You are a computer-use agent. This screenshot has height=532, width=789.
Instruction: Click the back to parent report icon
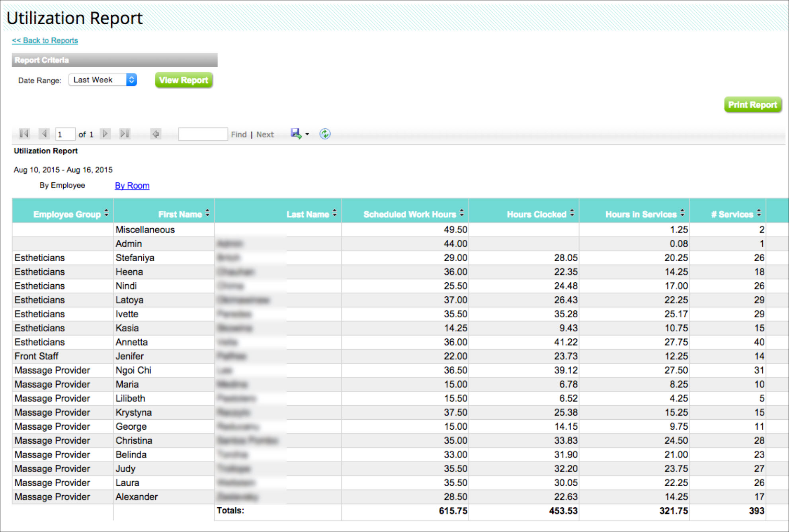click(156, 134)
